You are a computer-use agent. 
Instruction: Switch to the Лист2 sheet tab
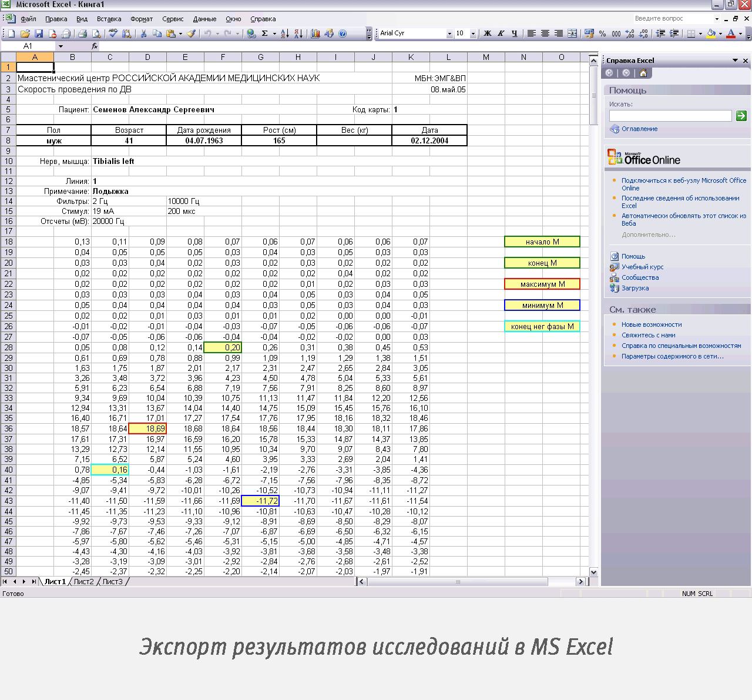coord(83,582)
